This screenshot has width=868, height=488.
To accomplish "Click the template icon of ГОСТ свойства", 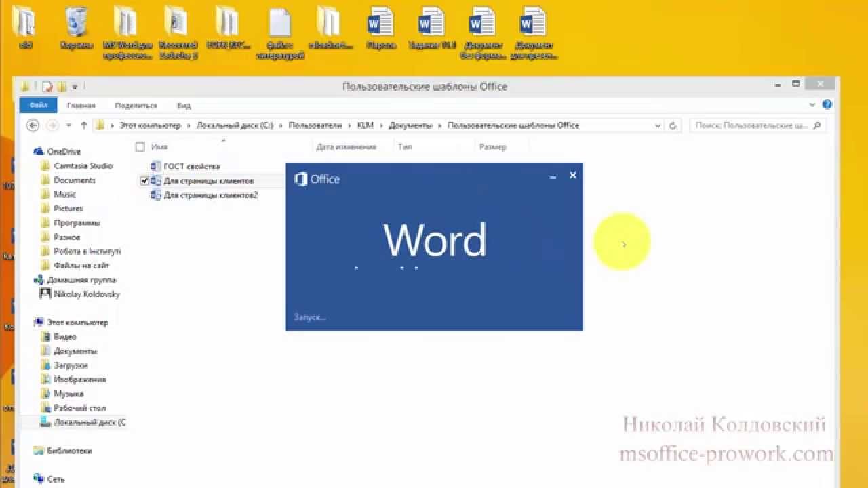I will (157, 166).
